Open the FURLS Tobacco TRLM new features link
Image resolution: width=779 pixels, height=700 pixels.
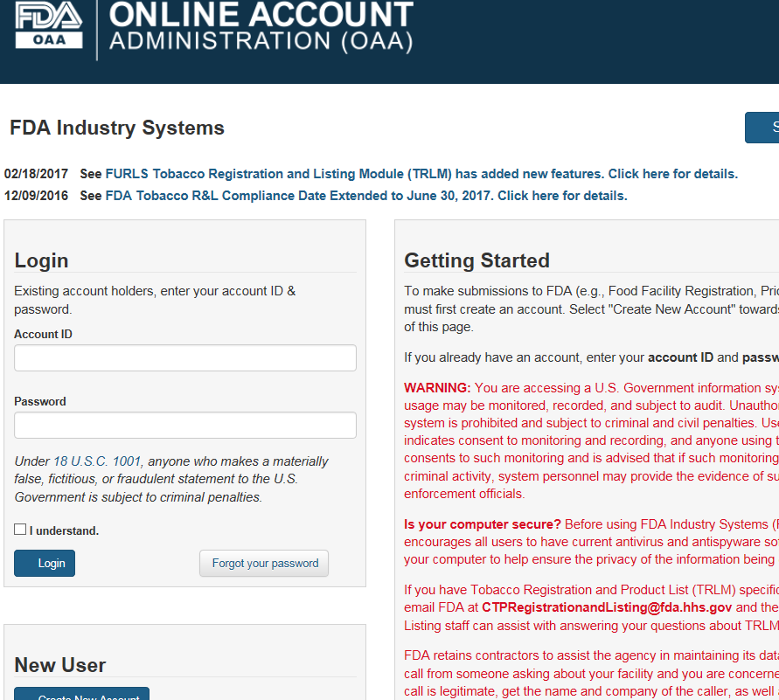click(x=421, y=174)
